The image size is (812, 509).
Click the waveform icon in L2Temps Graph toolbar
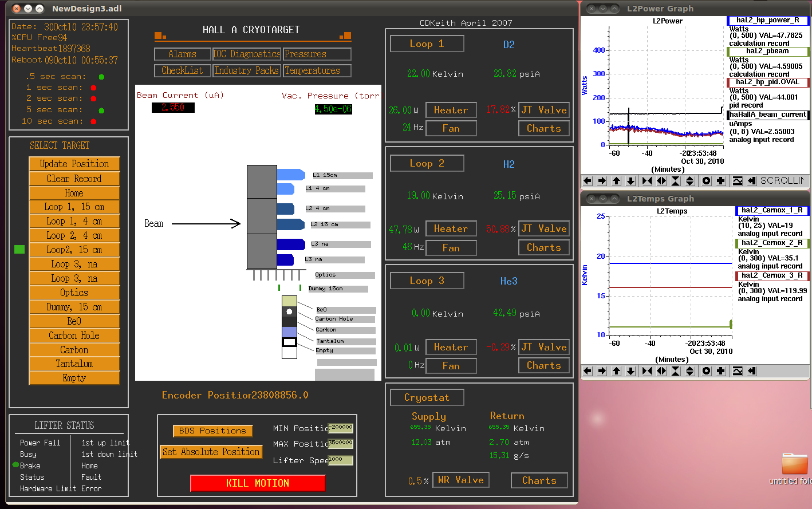[x=738, y=371]
